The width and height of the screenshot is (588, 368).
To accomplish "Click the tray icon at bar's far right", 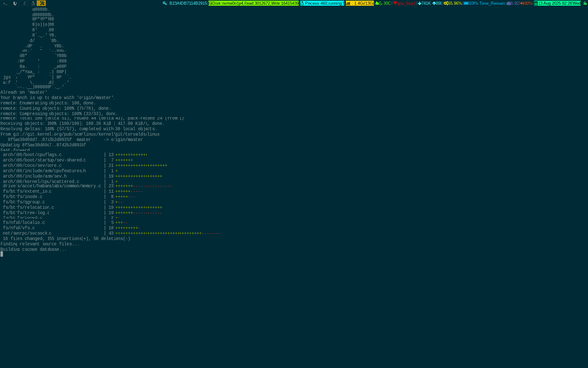I will click(585, 3).
